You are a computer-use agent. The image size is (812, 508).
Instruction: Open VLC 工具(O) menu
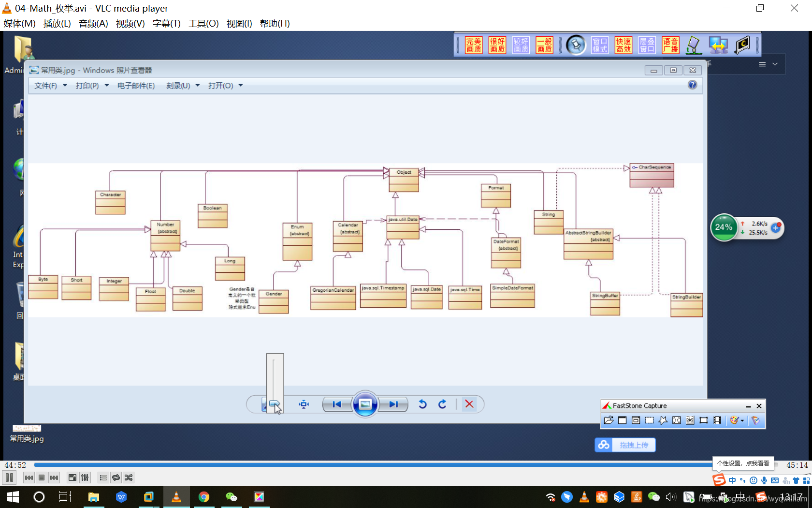tap(203, 23)
